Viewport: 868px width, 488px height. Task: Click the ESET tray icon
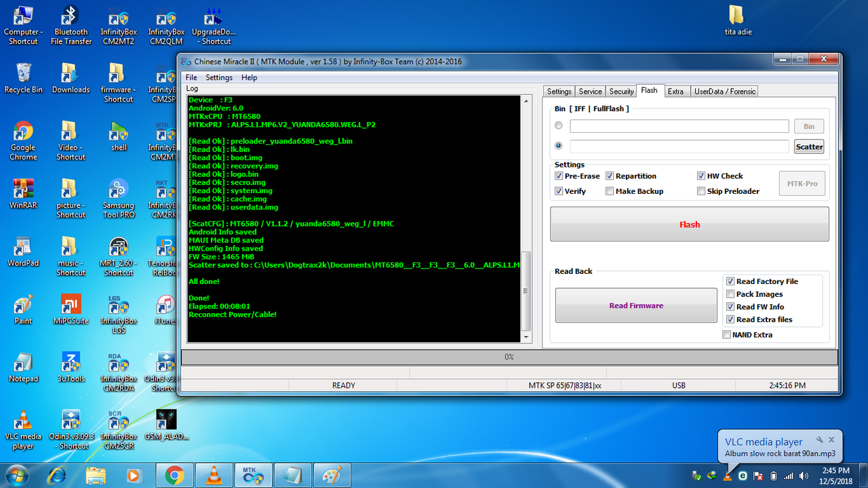coord(743,476)
